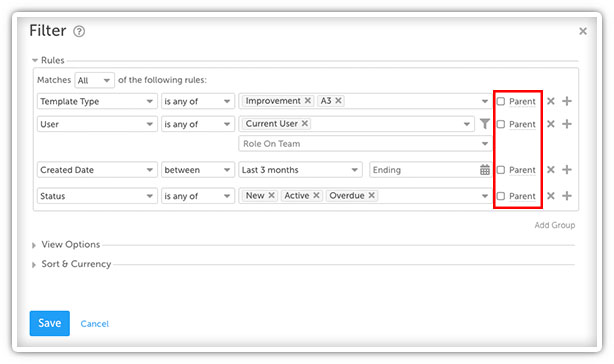Viewport: 614px width, 364px height.
Task: Open the Matches All dropdown
Action: (94, 80)
